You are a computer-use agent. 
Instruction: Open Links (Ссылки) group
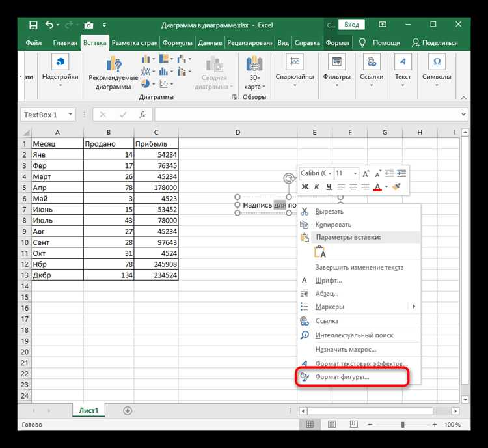(x=372, y=72)
